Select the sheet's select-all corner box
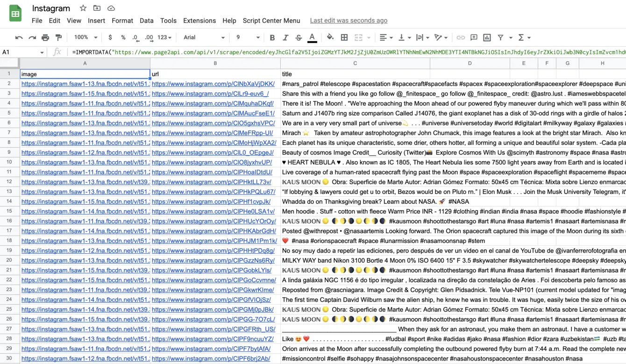The height and width of the screenshot is (364, 626). coord(10,63)
